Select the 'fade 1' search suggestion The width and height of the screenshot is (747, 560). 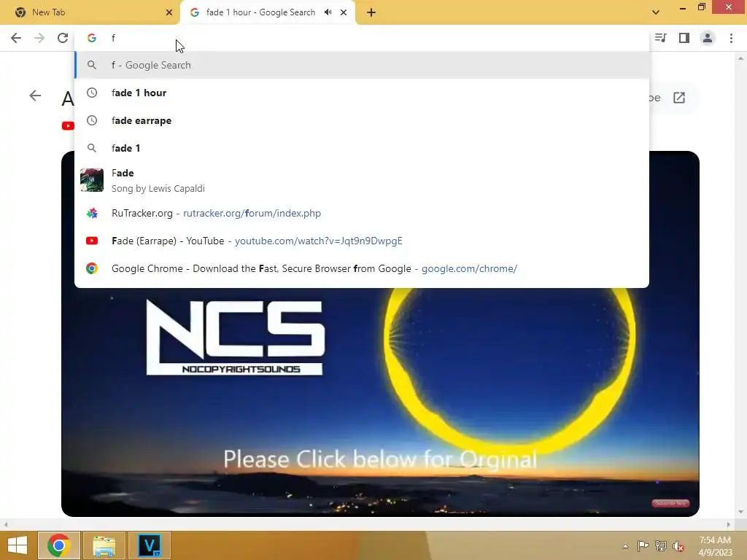click(362, 148)
